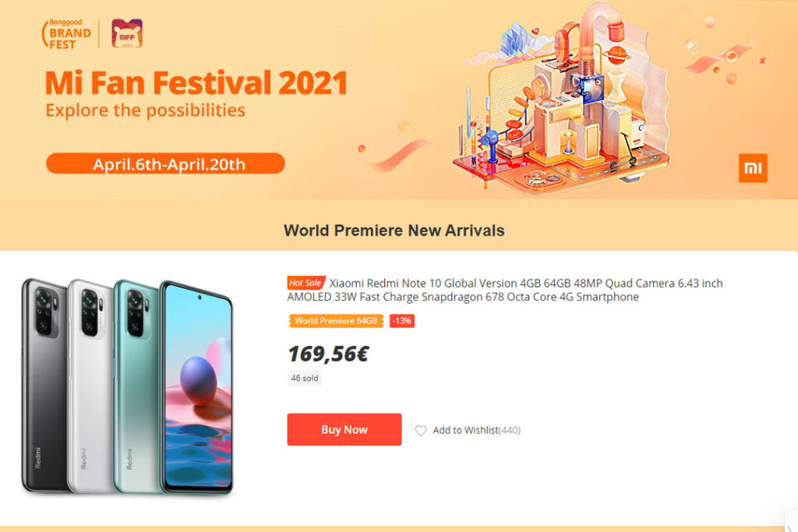Open the Xiaomi Redmi Note 10 product title
The width and height of the screenshot is (798, 532).
[505, 290]
